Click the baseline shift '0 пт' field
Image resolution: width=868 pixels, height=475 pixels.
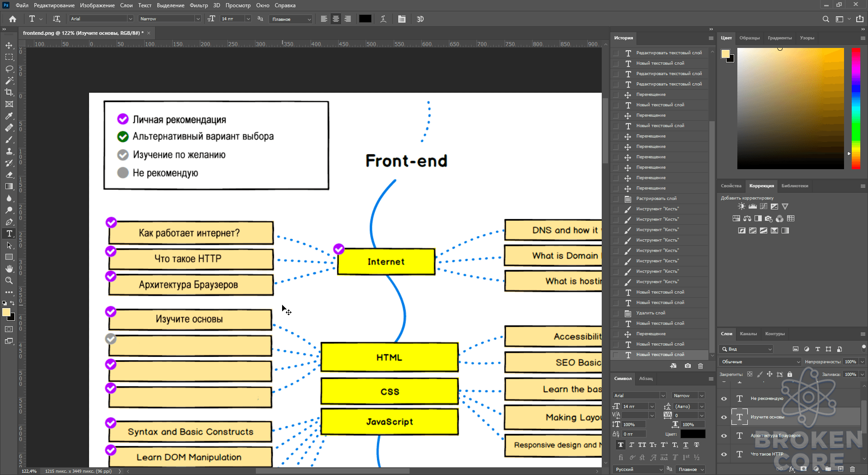click(634, 434)
